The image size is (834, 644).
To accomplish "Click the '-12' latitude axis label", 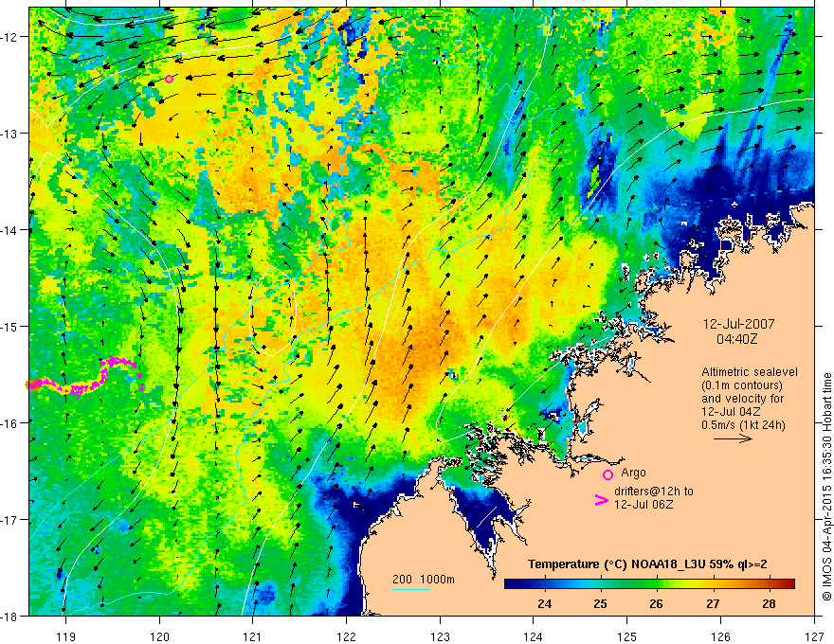I will click(x=9, y=37).
